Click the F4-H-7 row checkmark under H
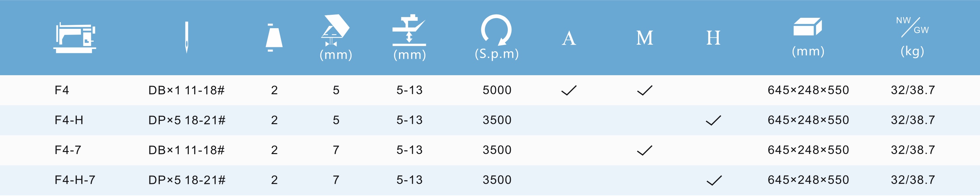 tap(714, 181)
